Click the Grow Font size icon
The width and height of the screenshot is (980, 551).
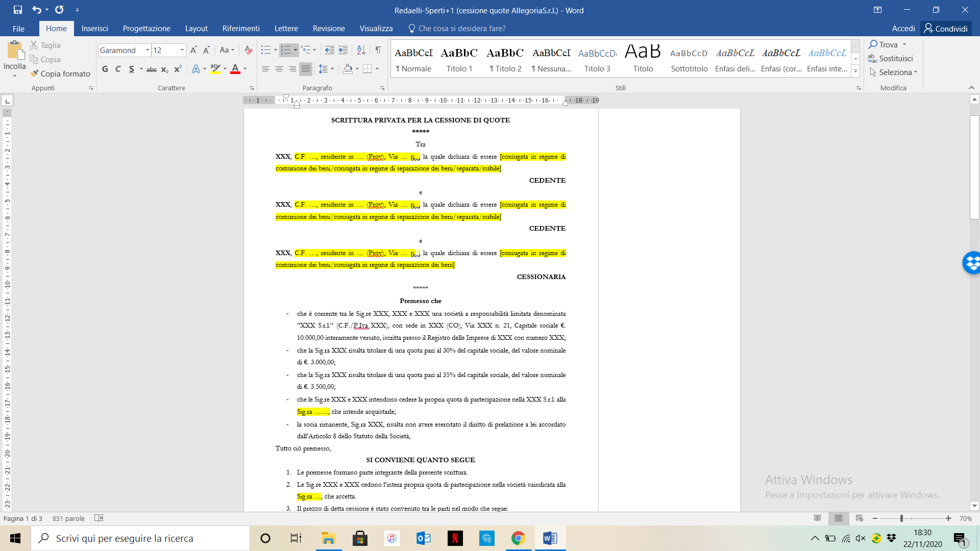coord(193,50)
